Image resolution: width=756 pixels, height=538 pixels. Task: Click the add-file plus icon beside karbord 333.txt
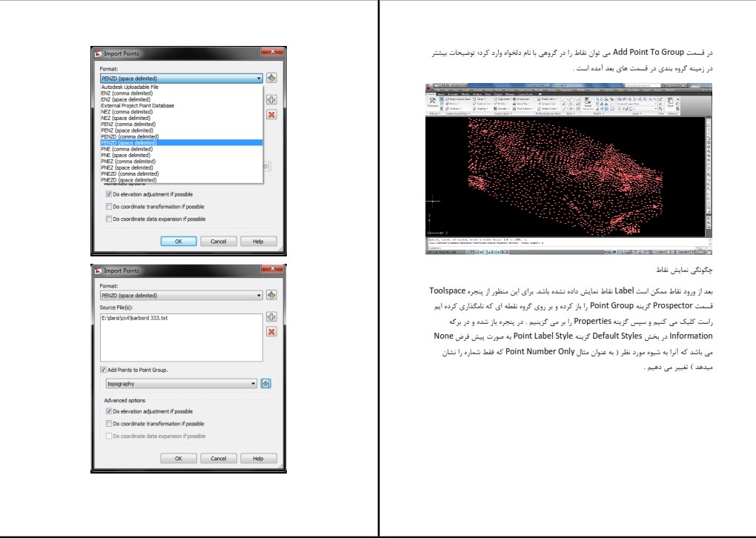pos(271,316)
